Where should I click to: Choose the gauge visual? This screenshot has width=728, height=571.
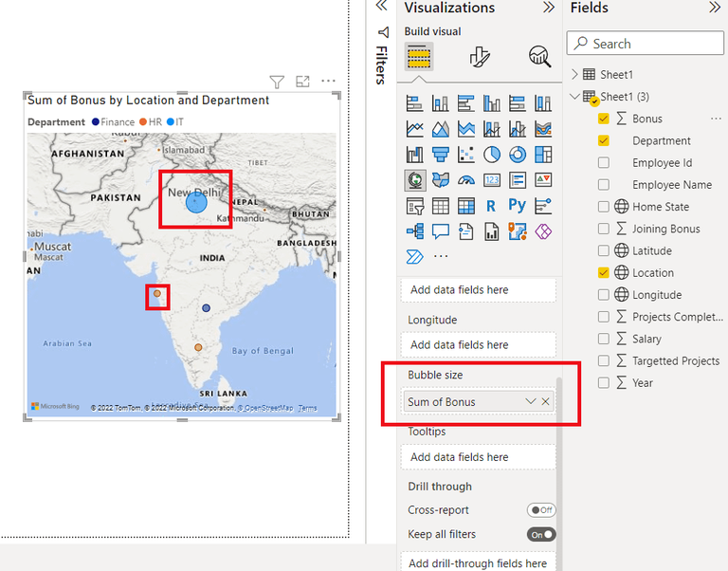pos(466,180)
